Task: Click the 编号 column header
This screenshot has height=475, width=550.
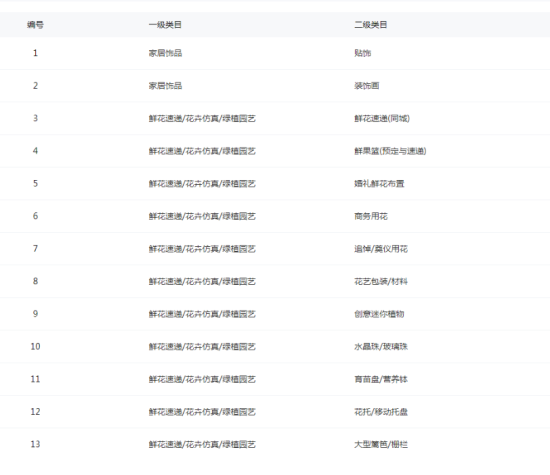Action: [x=35, y=25]
